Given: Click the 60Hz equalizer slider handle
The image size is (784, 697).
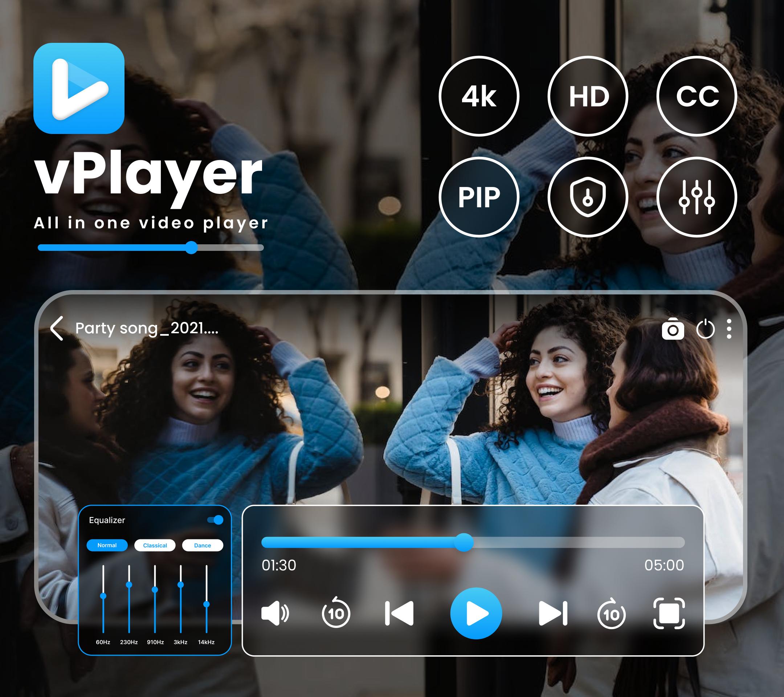Looking at the screenshot, I should tap(103, 596).
